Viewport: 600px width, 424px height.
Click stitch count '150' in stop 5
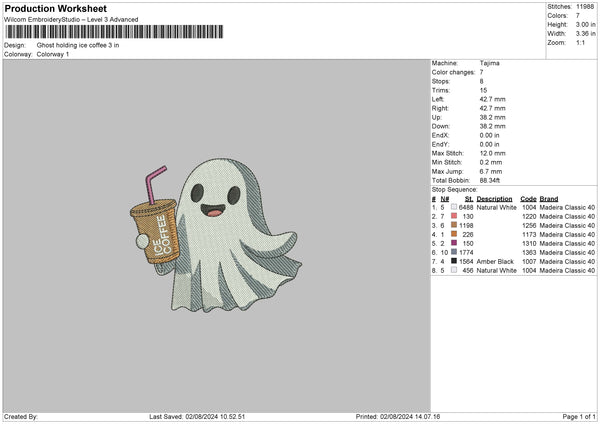tap(468, 243)
